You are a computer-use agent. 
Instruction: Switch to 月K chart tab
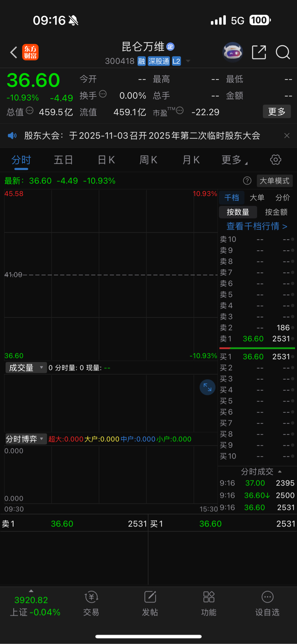191,160
